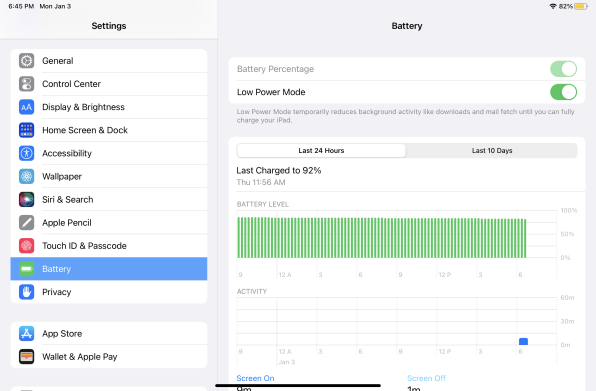The image size is (596, 391).
Task: Switch to Last 24 Hours tab
Action: 321,150
